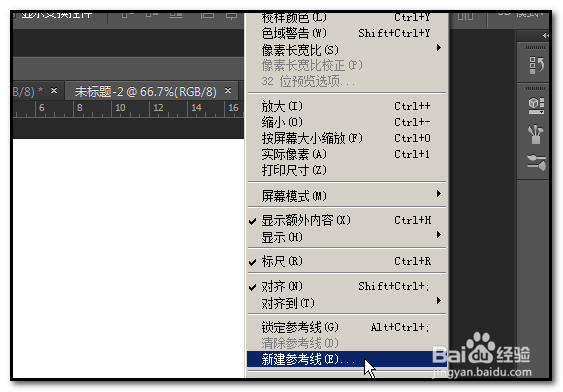Screen dimensions: 563x392
Task: Expand the 对齐到(T) submenu
Action: click(347, 303)
